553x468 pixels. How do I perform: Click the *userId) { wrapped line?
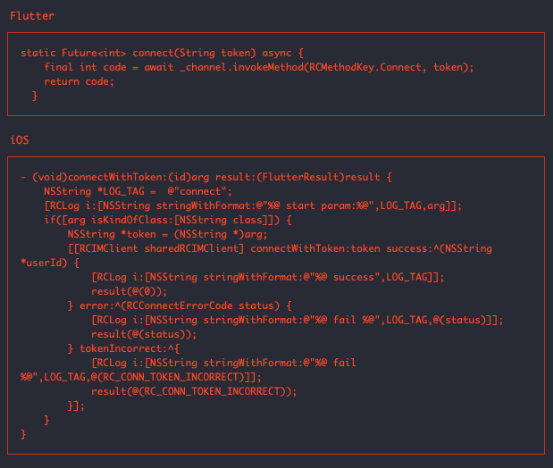(50, 262)
